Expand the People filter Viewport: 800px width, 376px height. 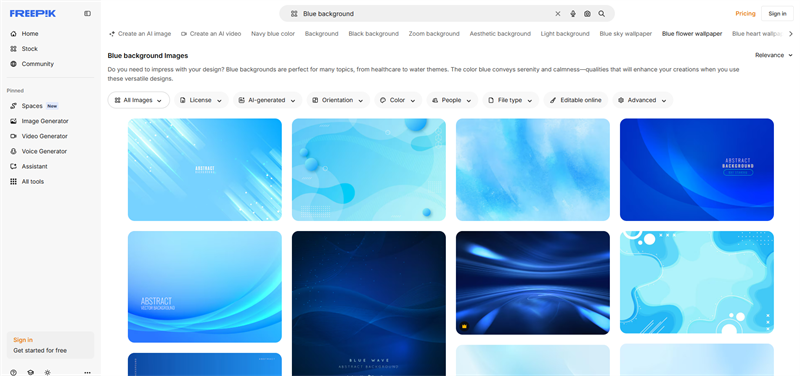[452, 100]
